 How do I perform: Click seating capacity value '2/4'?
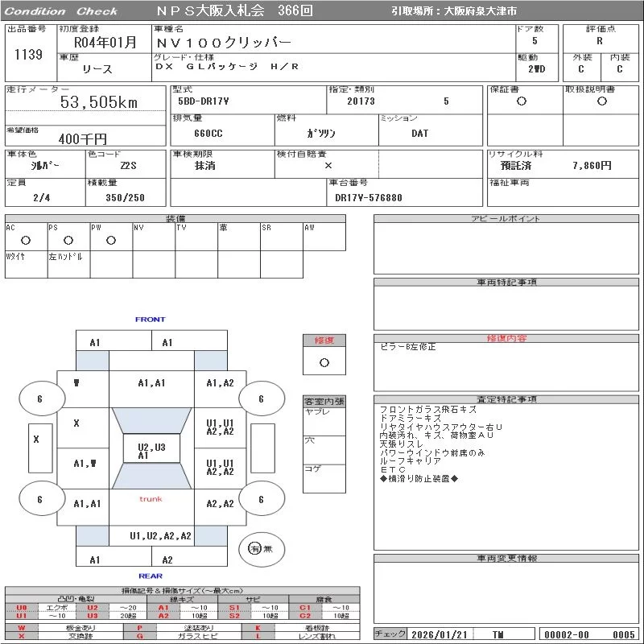pos(42,198)
